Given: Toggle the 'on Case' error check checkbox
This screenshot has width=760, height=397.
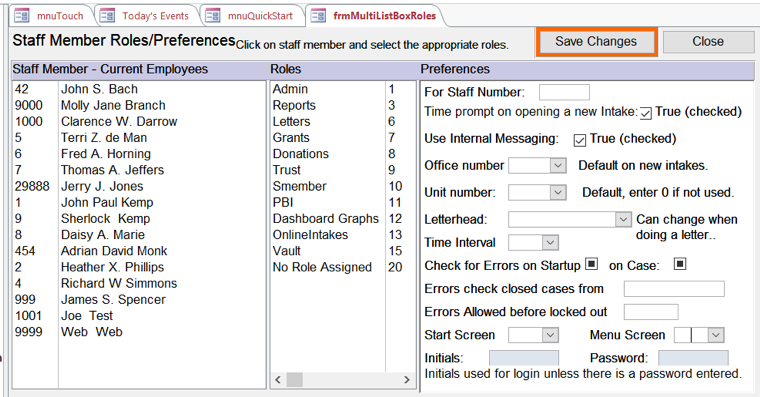Looking at the screenshot, I should (x=680, y=264).
